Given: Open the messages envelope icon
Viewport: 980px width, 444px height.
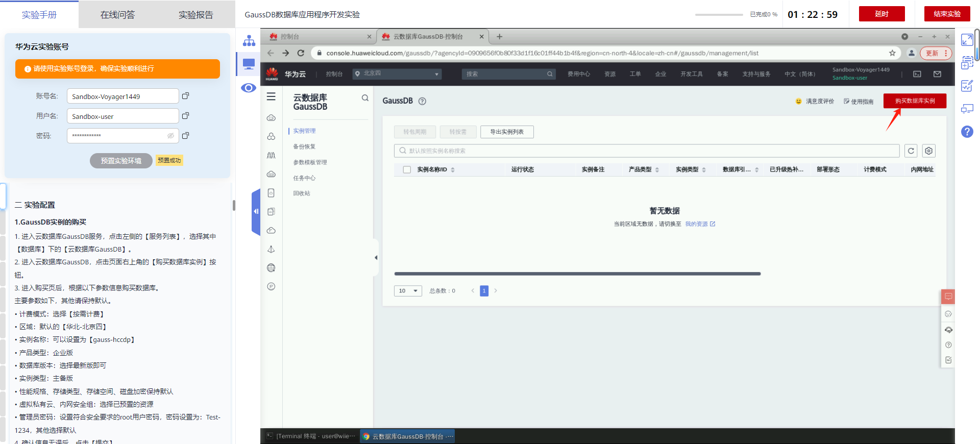Looking at the screenshot, I should point(937,74).
